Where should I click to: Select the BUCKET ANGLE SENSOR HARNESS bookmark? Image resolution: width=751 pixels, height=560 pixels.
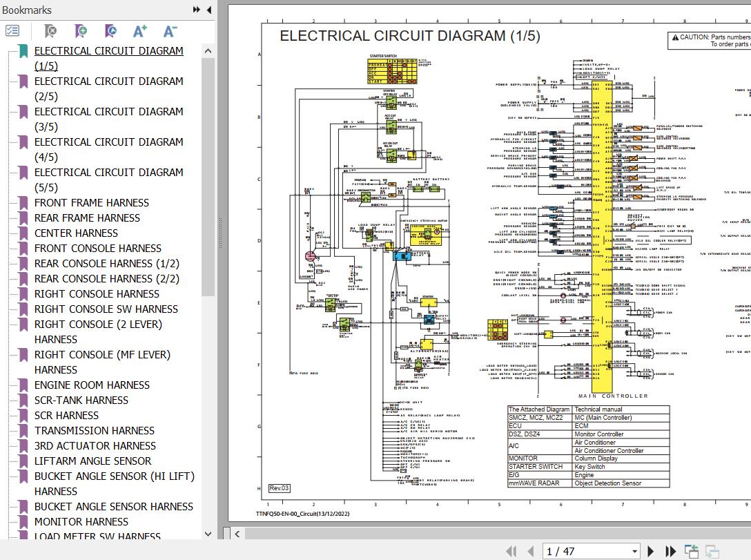113,507
